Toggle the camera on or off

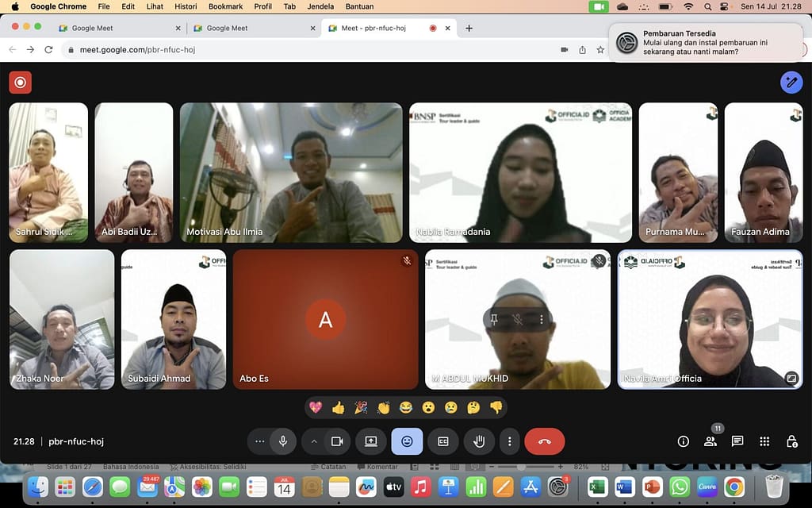click(x=337, y=441)
